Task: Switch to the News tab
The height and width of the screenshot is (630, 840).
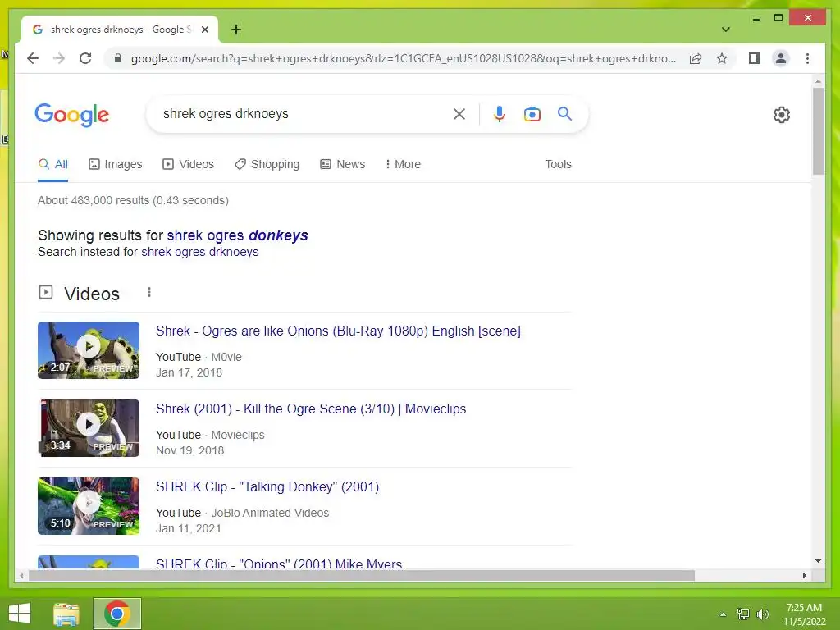Action: click(x=342, y=164)
